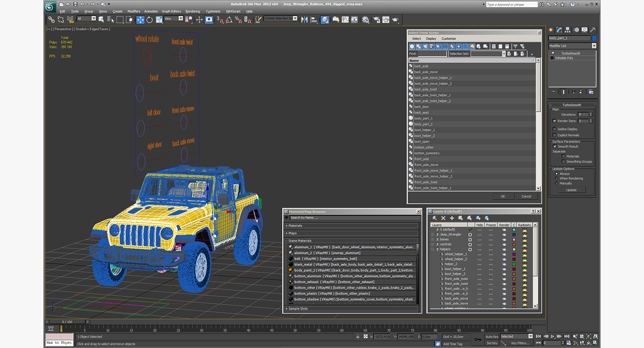Open the Graph Editors menu
This screenshot has width=644, height=348.
coord(171,11)
